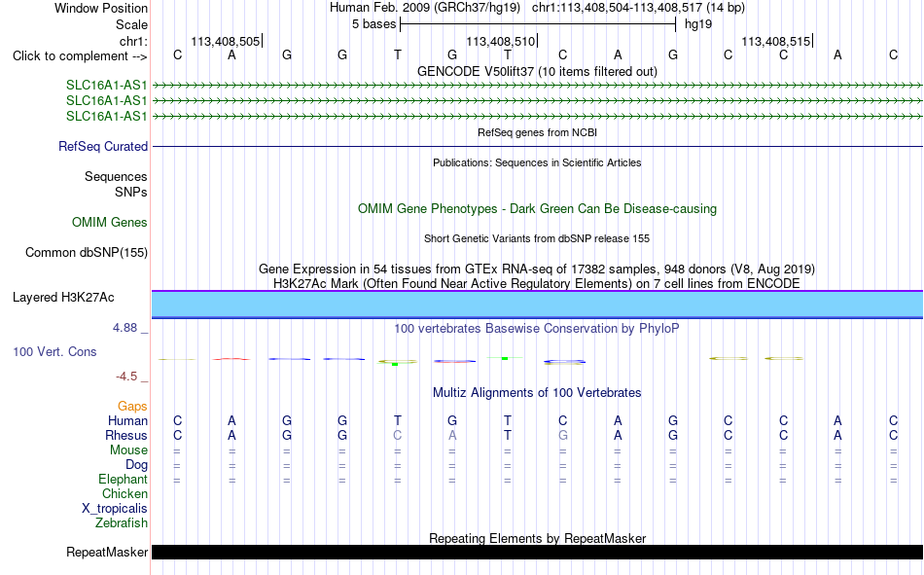Click the SNPs track label
924x575 pixels.
pos(131,193)
